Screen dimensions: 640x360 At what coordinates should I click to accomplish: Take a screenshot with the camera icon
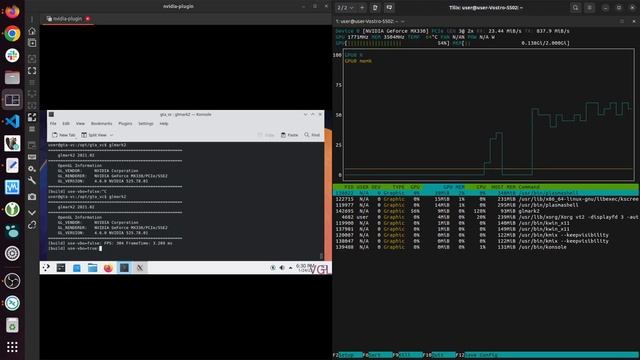32,197
